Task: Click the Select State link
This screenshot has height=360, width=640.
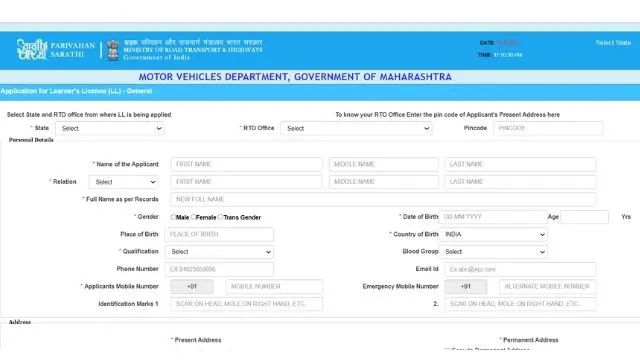Action: pos(613,42)
